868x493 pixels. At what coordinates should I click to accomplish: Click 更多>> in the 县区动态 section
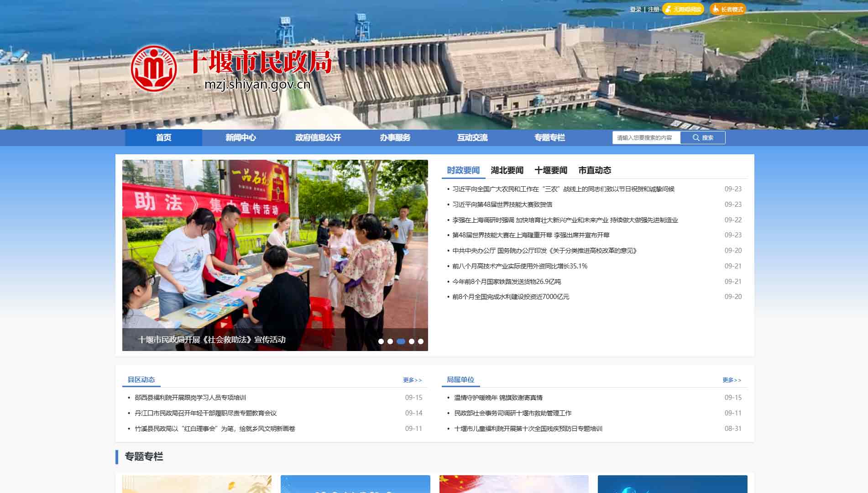(x=413, y=380)
